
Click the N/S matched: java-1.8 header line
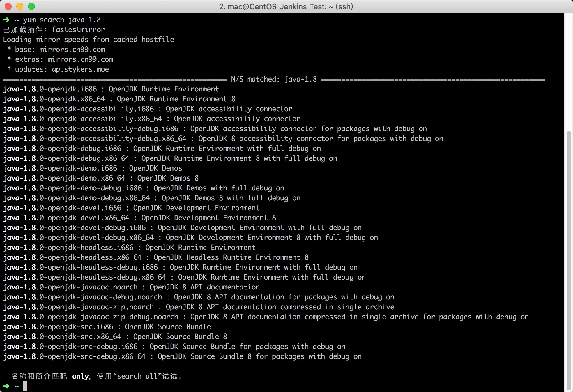(x=274, y=79)
